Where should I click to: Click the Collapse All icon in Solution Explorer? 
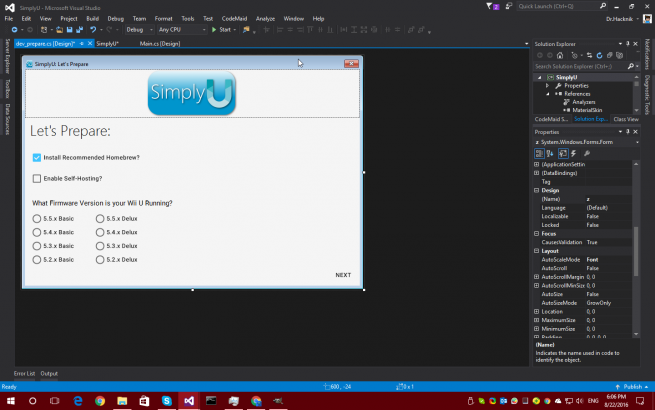[x=609, y=55]
